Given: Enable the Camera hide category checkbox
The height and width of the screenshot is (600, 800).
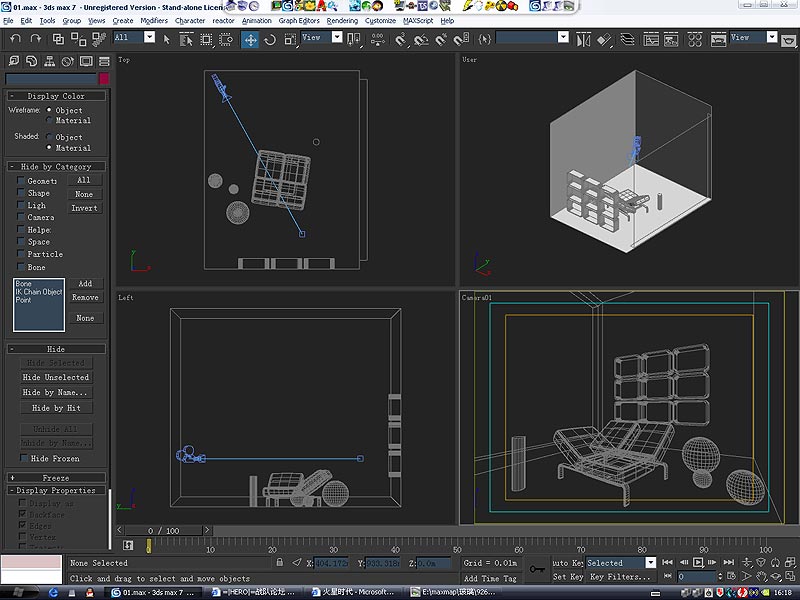Looking at the screenshot, I should pyautogui.click(x=21, y=217).
